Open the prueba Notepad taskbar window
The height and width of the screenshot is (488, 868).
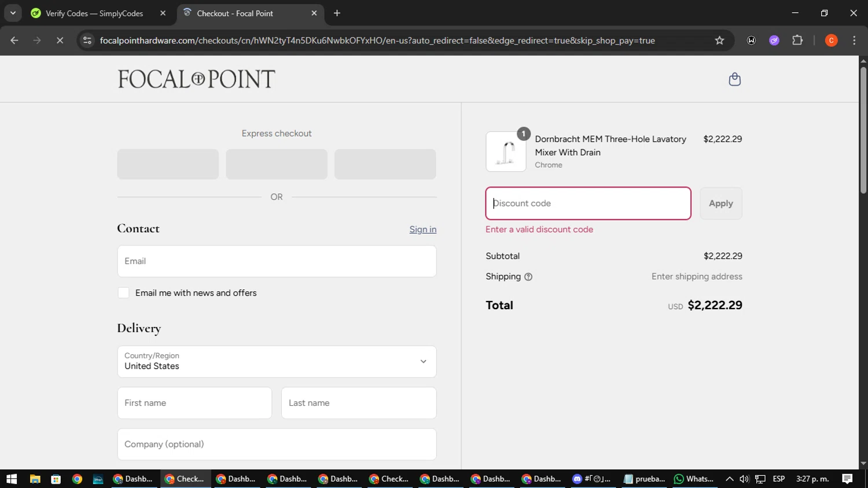(x=644, y=479)
